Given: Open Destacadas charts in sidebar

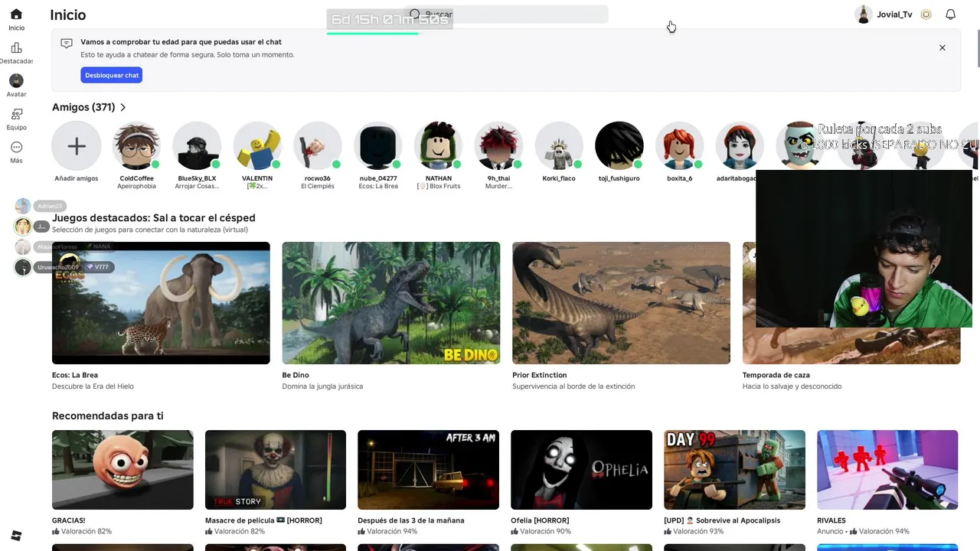Looking at the screenshot, I should tap(16, 53).
